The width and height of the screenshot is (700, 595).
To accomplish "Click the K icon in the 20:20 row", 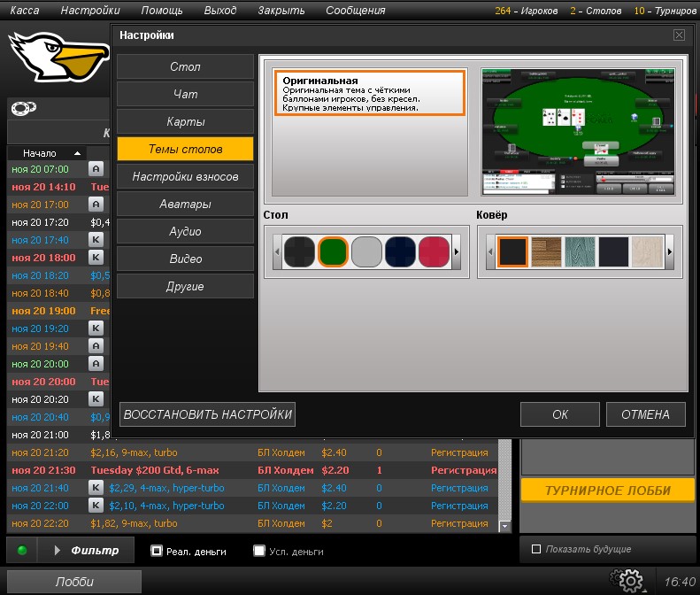I will click(x=96, y=399).
